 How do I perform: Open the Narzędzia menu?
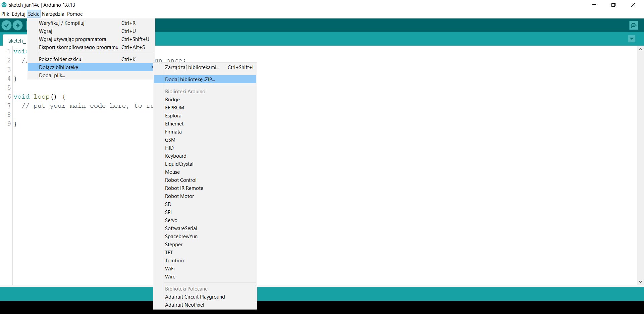[x=53, y=14]
